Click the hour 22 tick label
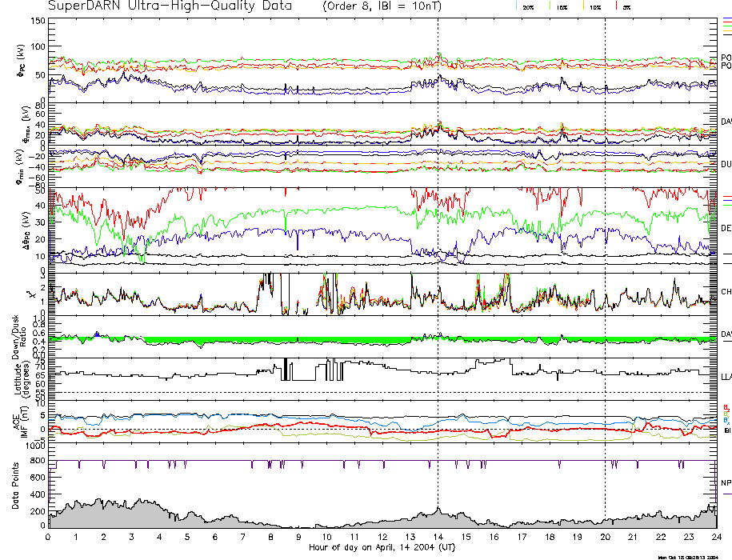The image size is (732, 560). tap(661, 537)
